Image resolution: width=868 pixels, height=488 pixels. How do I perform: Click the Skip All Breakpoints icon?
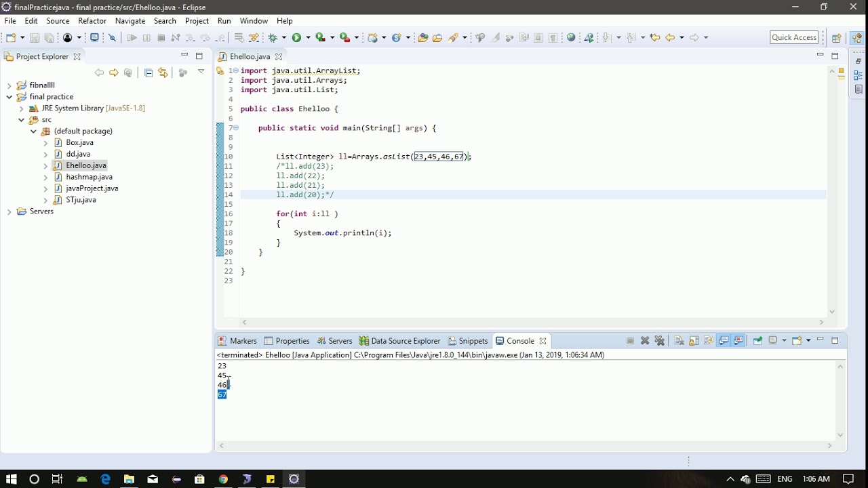click(x=113, y=38)
